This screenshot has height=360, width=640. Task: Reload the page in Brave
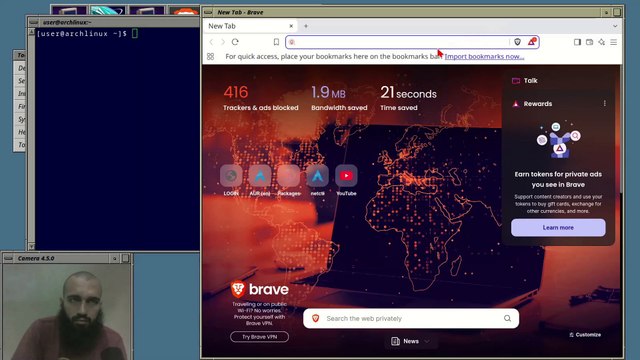click(235, 42)
